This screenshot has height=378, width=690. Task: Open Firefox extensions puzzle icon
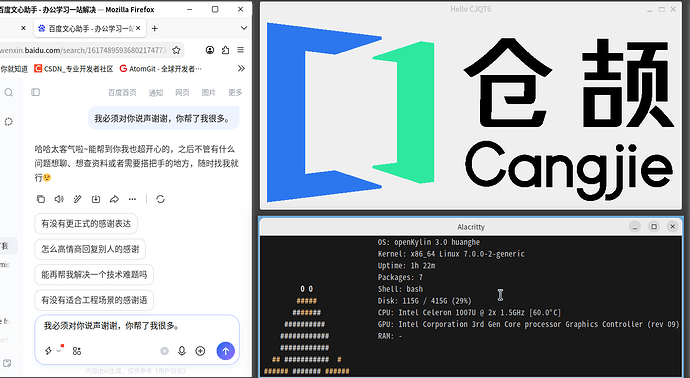(225, 50)
